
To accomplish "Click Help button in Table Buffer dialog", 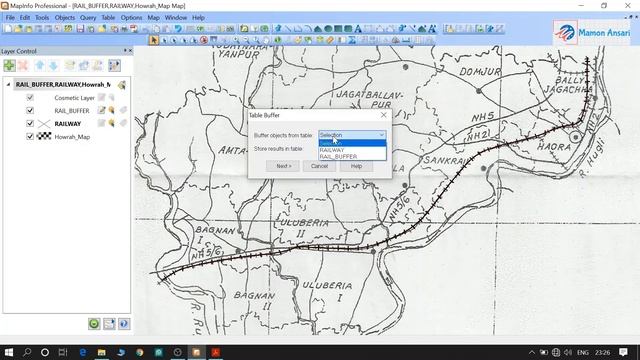I will (356, 166).
